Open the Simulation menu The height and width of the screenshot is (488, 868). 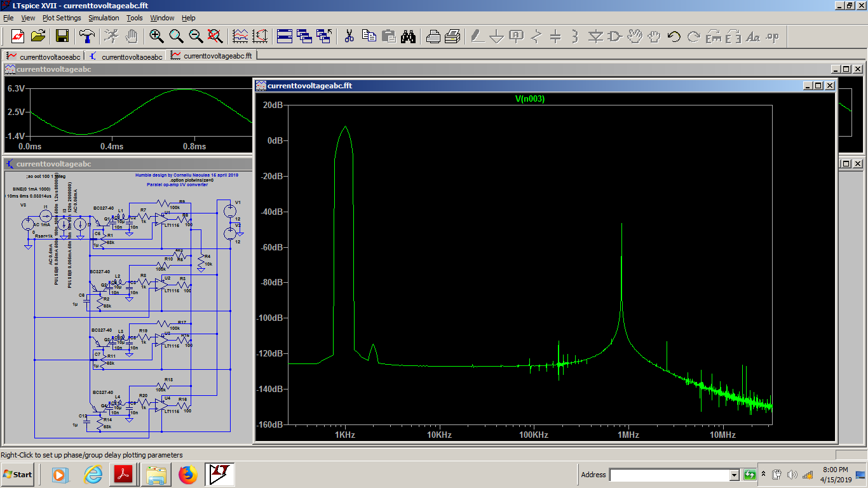[x=104, y=18]
